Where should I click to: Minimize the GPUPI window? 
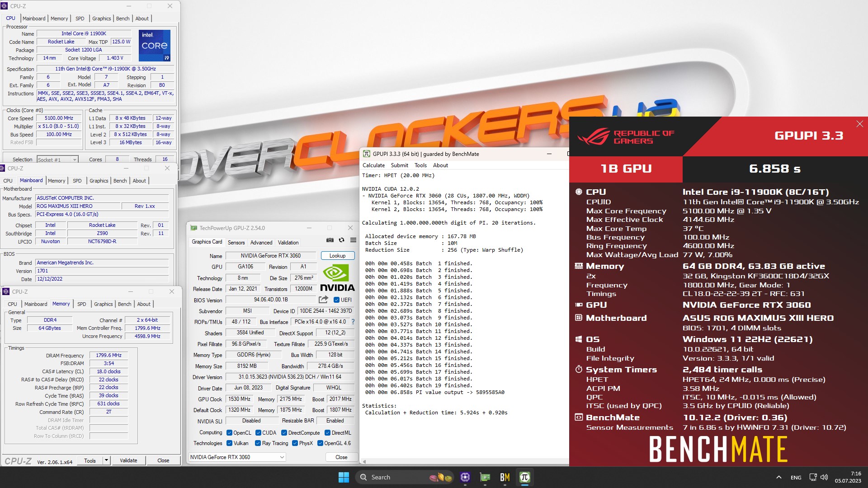(549, 154)
